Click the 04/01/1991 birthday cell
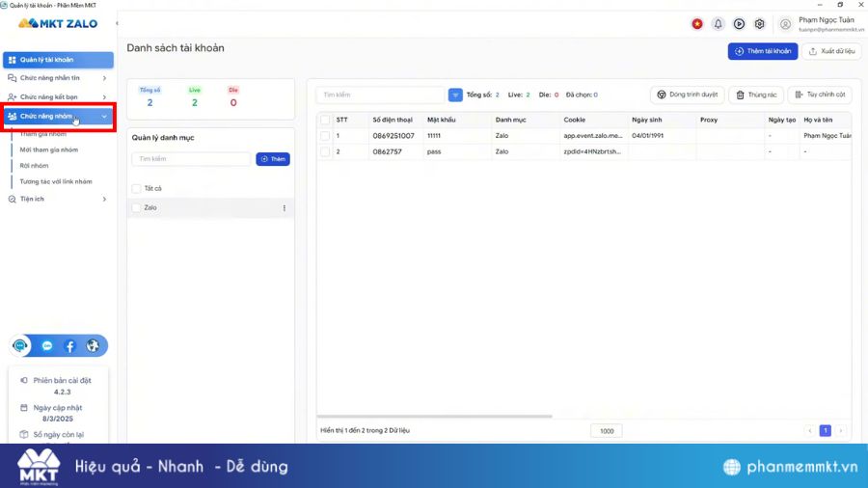868x488 pixels. click(x=648, y=136)
